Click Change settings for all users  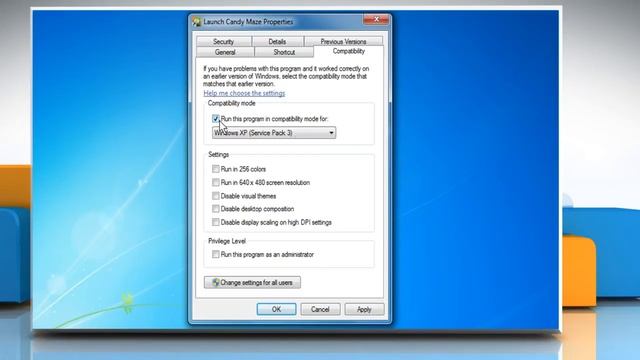252,282
